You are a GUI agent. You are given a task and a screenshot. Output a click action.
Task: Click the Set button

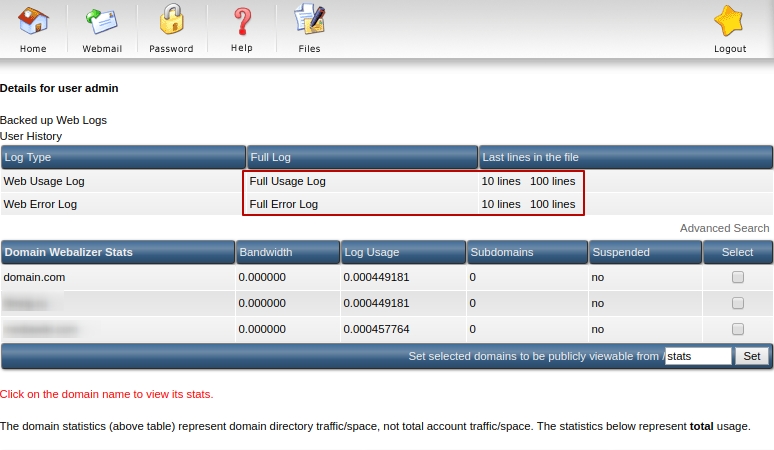tap(752, 356)
